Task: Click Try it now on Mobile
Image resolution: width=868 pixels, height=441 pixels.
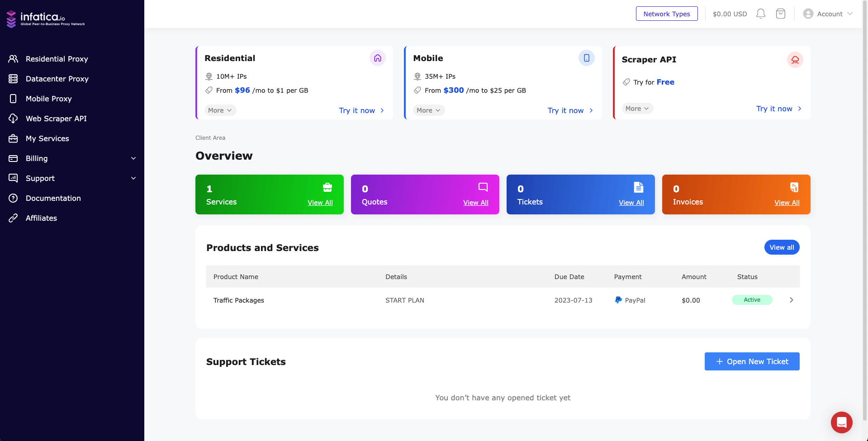Action: (x=570, y=110)
